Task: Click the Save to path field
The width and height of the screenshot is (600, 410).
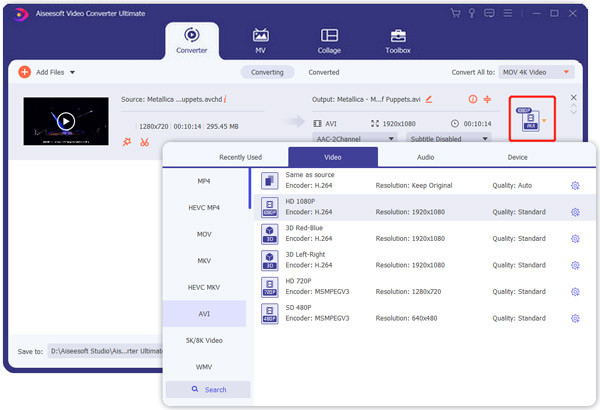Action: point(105,351)
